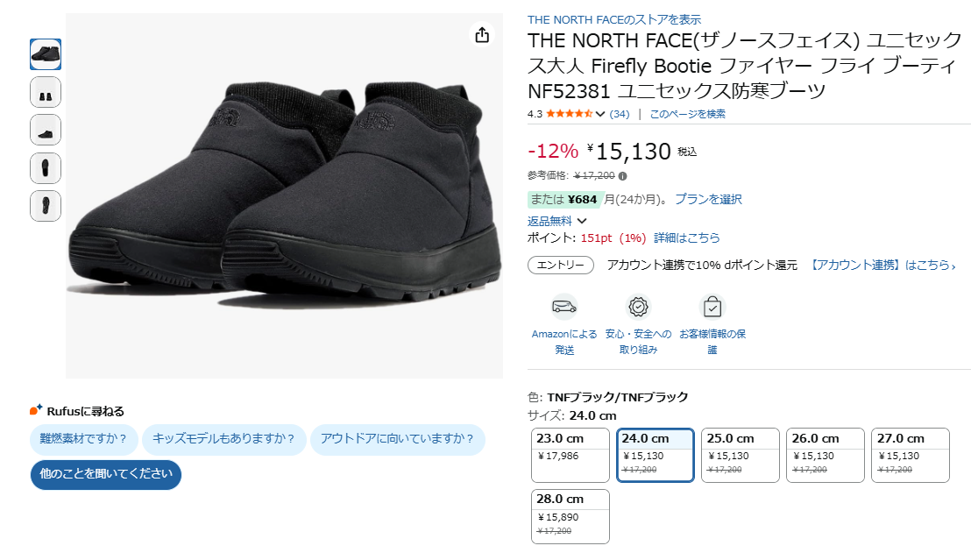Open THE NORTH FACE store link

point(613,19)
